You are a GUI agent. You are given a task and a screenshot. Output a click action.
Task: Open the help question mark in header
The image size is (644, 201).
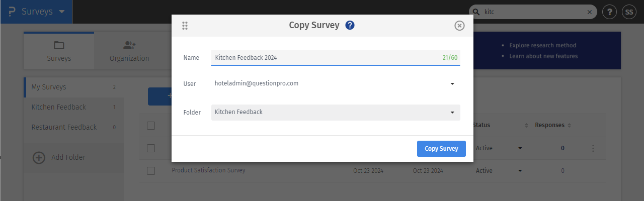(x=609, y=13)
